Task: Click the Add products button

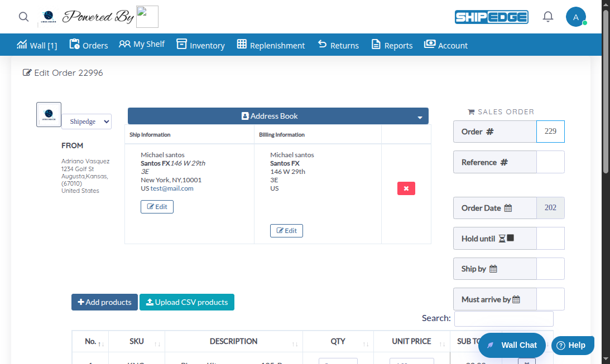Action: 104,302
